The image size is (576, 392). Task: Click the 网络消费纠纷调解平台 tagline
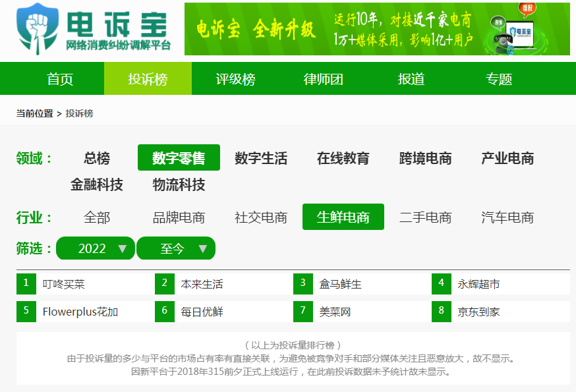(x=118, y=45)
